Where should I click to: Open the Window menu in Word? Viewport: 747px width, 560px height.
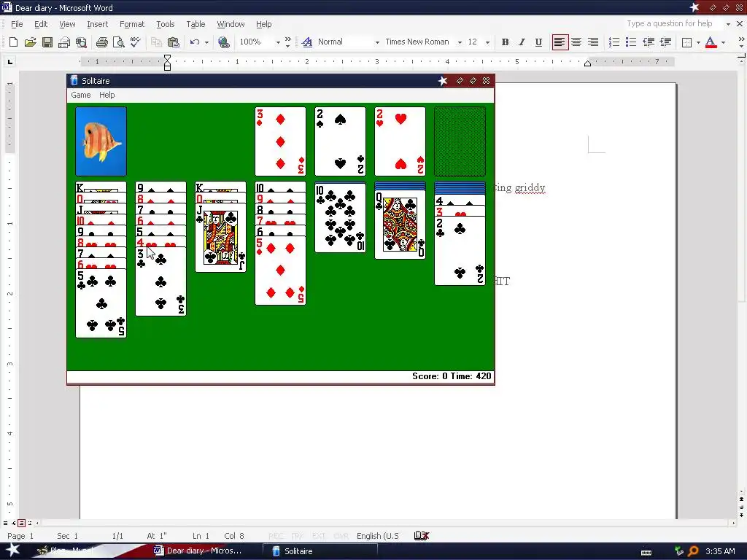231,24
